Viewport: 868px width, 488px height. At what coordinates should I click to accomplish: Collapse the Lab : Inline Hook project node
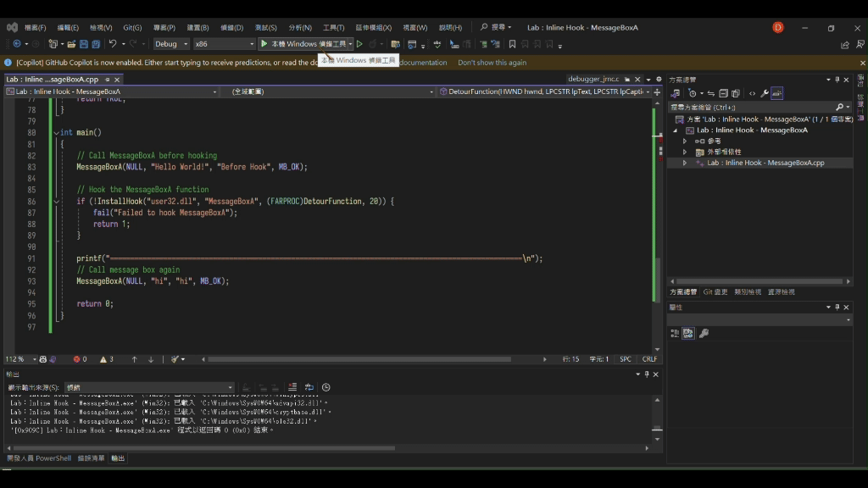point(675,130)
